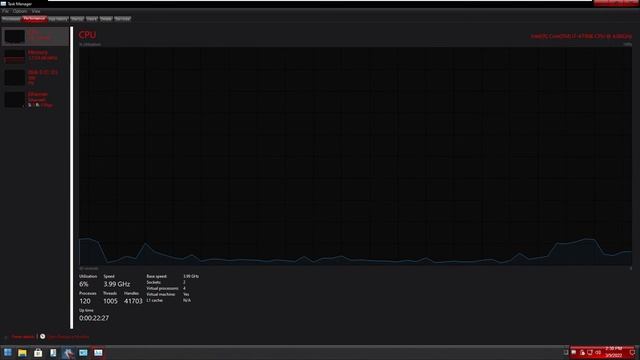This screenshot has width=640, height=360.
Task: Select the Memory item in the sidebar
Action: click(36, 56)
